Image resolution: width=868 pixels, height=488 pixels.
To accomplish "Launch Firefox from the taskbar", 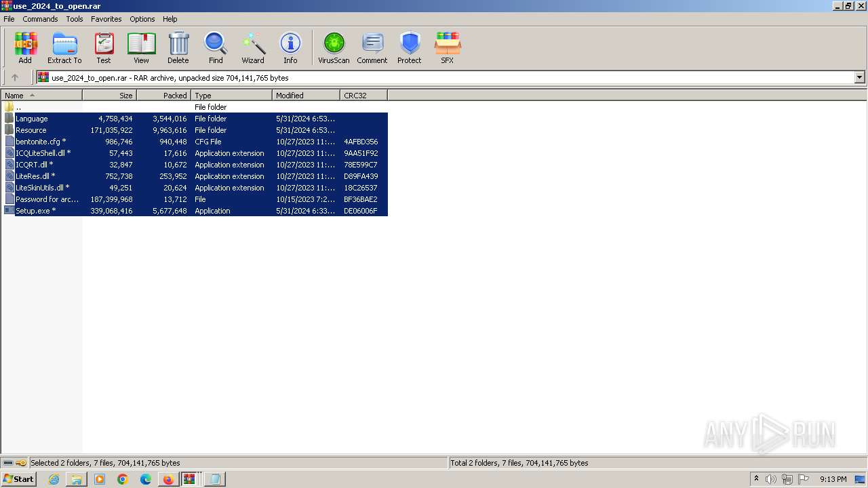I will 168,479.
